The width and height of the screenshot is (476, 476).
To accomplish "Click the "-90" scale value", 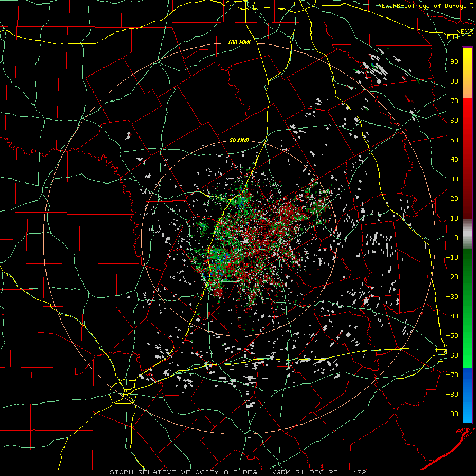I will 452,414.
